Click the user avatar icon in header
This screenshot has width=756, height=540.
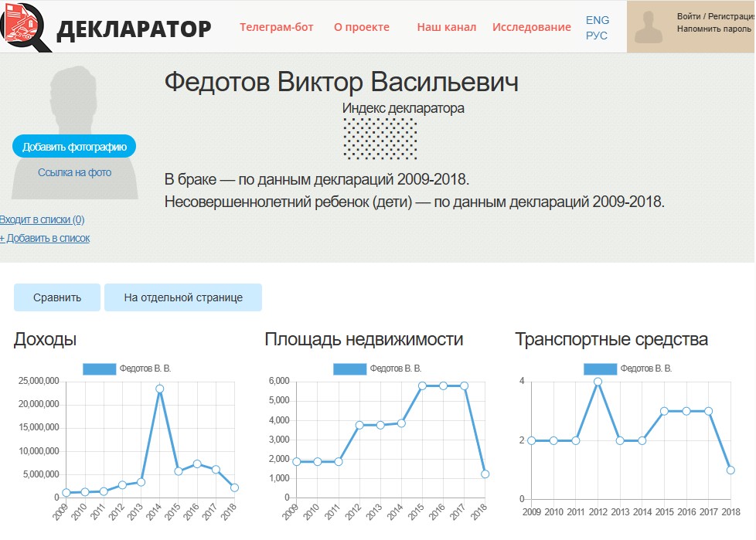click(649, 26)
